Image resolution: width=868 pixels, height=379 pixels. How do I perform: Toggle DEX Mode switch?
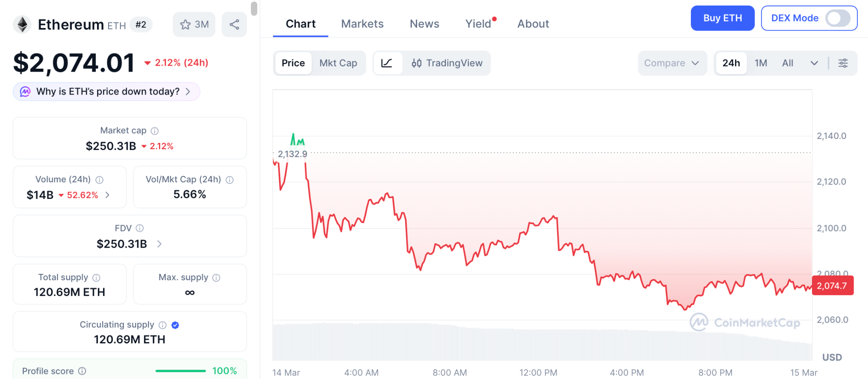click(x=837, y=18)
